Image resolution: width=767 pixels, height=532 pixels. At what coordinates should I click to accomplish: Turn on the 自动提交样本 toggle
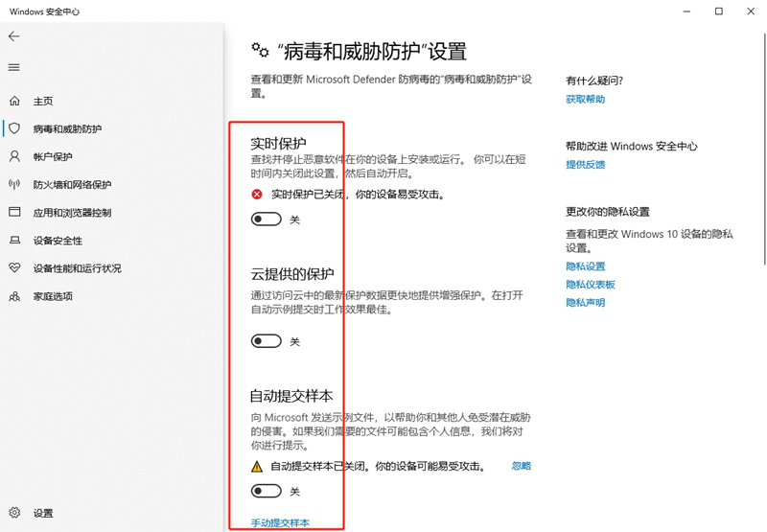click(267, 491)
